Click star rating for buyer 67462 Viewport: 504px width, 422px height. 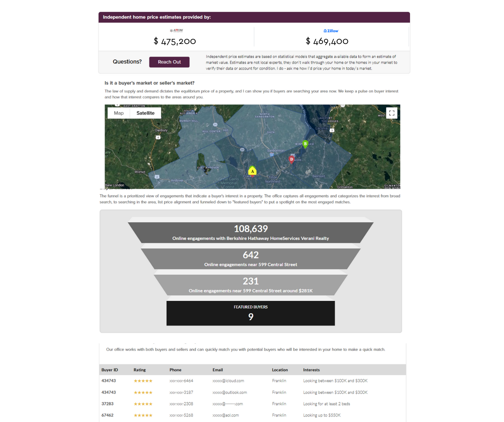point(143,416)
